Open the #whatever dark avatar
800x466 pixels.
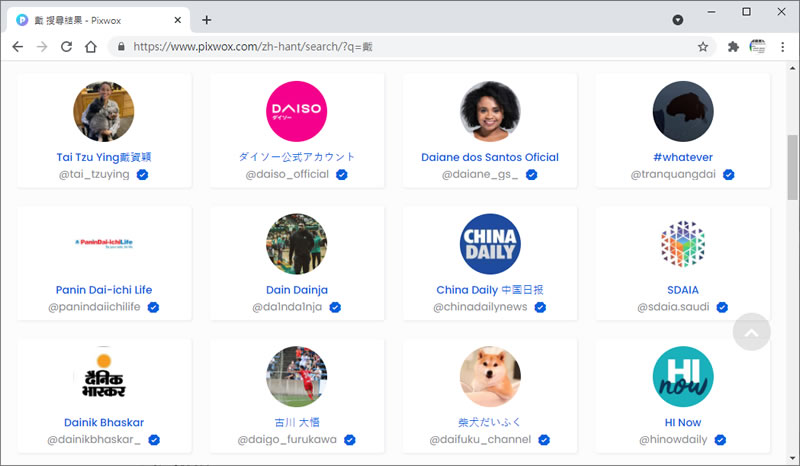pos(683,111)
